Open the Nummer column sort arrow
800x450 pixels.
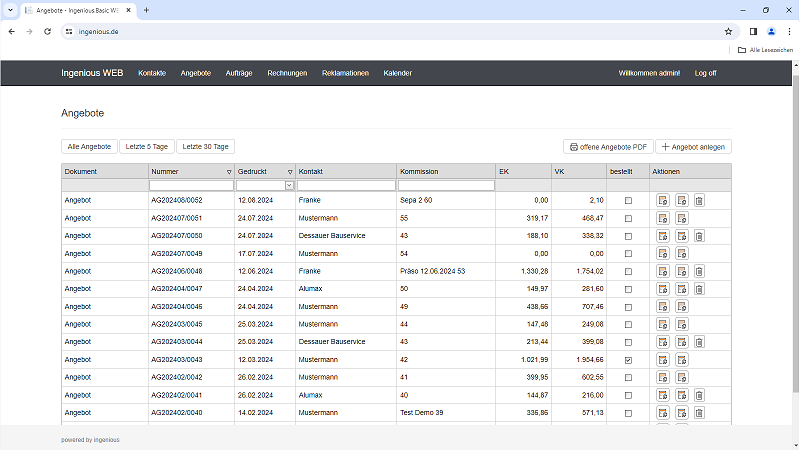(x=229, y=172)
